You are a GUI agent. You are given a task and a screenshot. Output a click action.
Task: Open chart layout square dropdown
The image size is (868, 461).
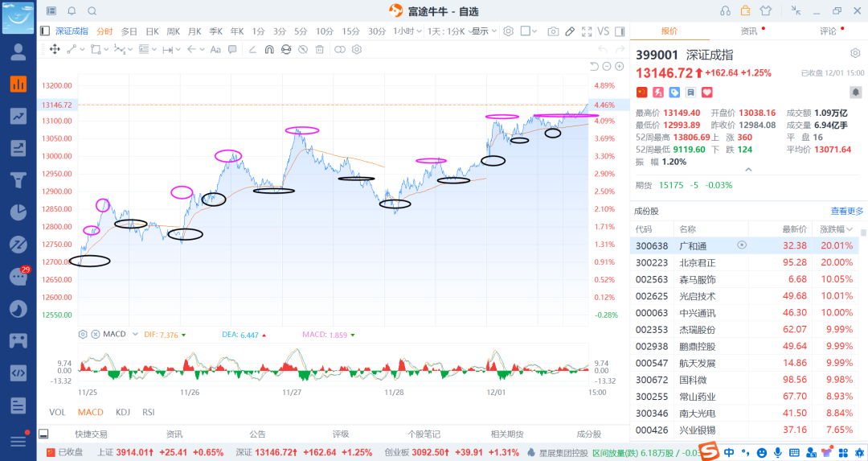click(x=529, y=31)
